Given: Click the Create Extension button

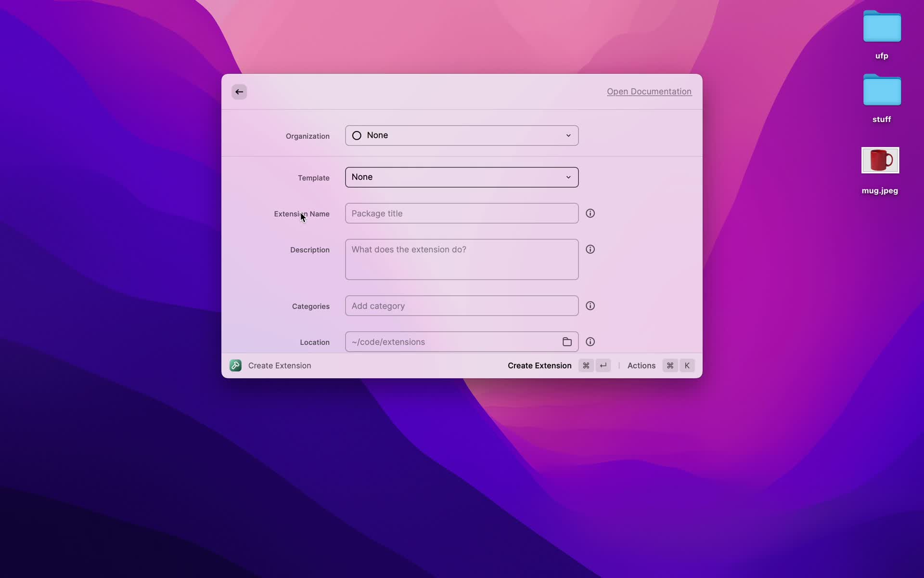Looking at the screenshot, I should tap(539, 365).
